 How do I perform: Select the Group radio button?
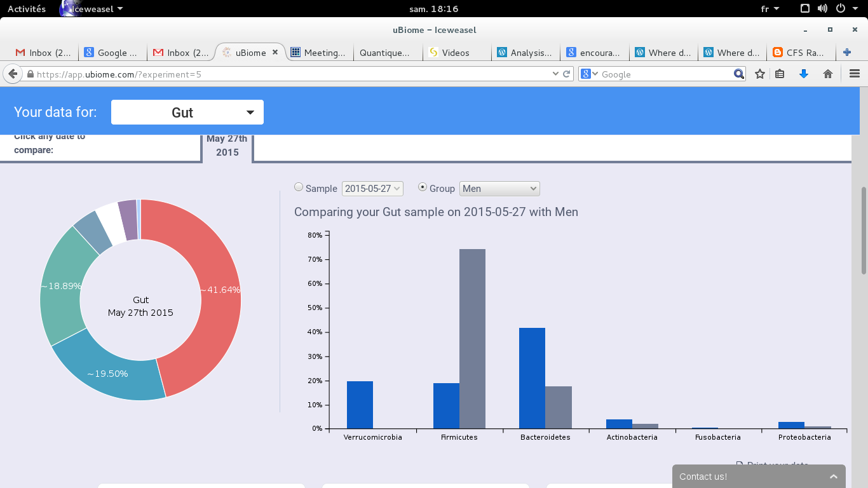[x=423, y=187]
